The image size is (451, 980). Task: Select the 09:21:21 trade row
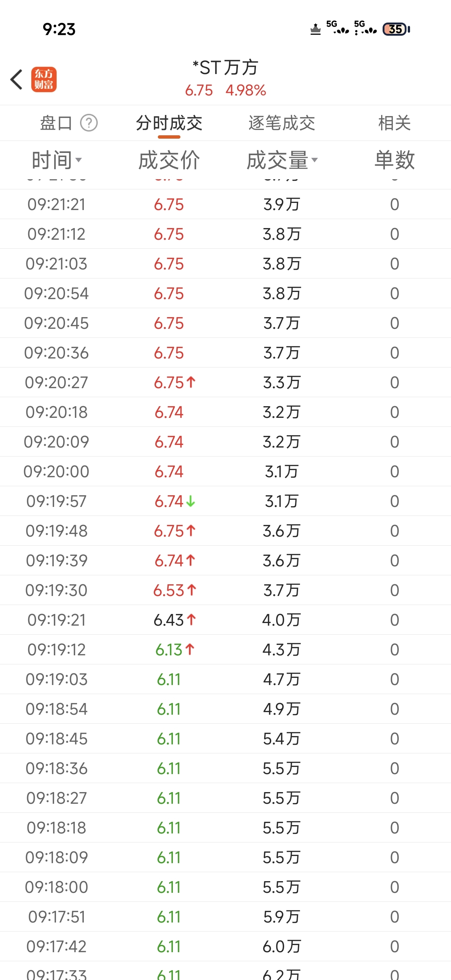point(225,204)
